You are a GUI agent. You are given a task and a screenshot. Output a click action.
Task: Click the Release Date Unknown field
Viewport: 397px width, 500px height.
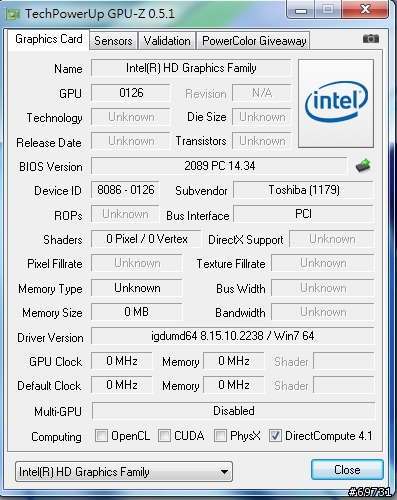[x=131, y=141]
